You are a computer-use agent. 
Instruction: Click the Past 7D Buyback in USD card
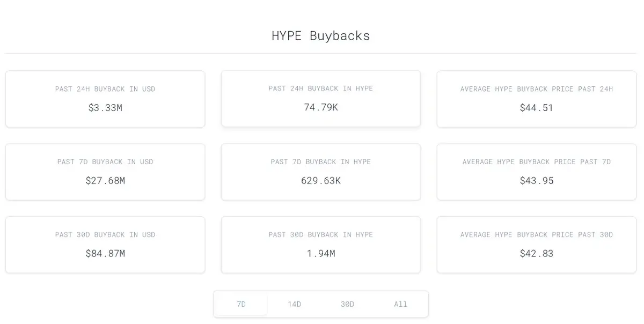click(x=105, y=172)
